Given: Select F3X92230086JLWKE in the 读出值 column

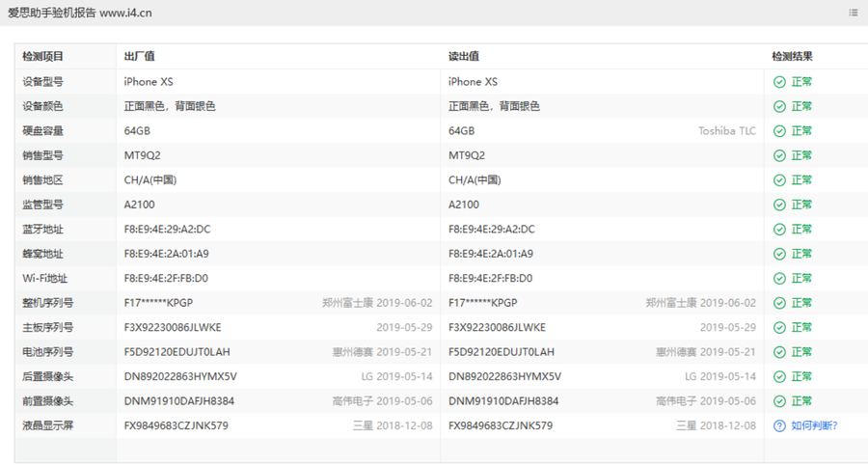Looking at the screenshot, I should [497, 327].
